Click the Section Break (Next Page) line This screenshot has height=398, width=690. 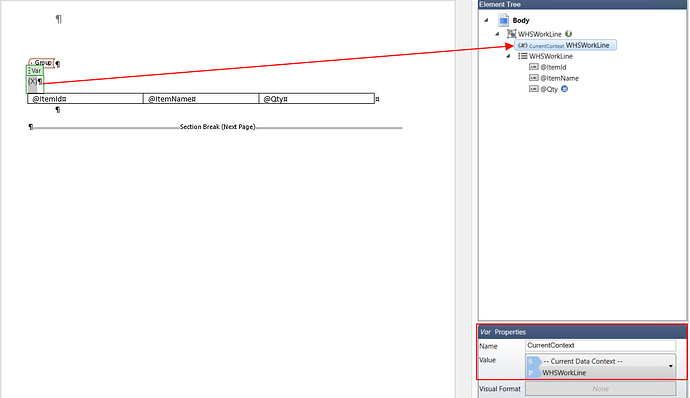tap(217, 127)
